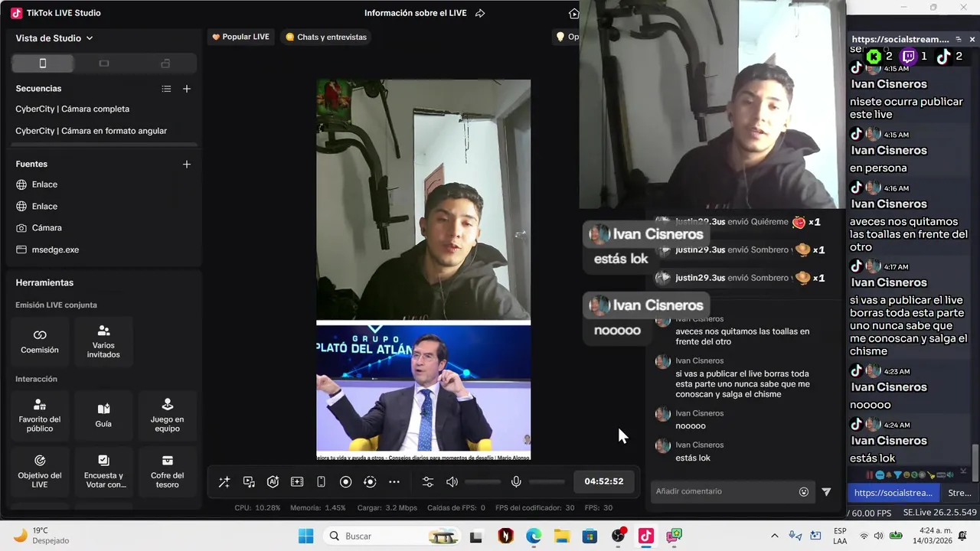The height and width of the screenshot is (551, 980).
Task: Open Windows Start menu
Action: tap(305, 536)
